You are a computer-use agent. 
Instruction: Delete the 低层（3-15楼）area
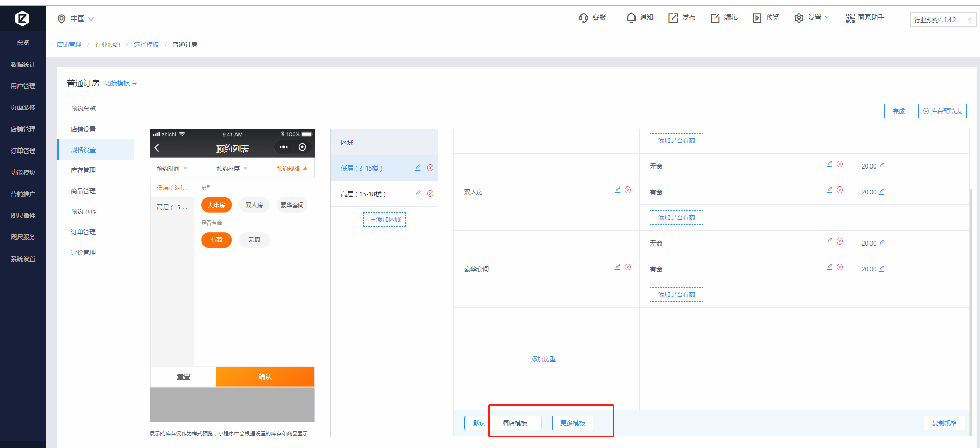click(430, 168)
